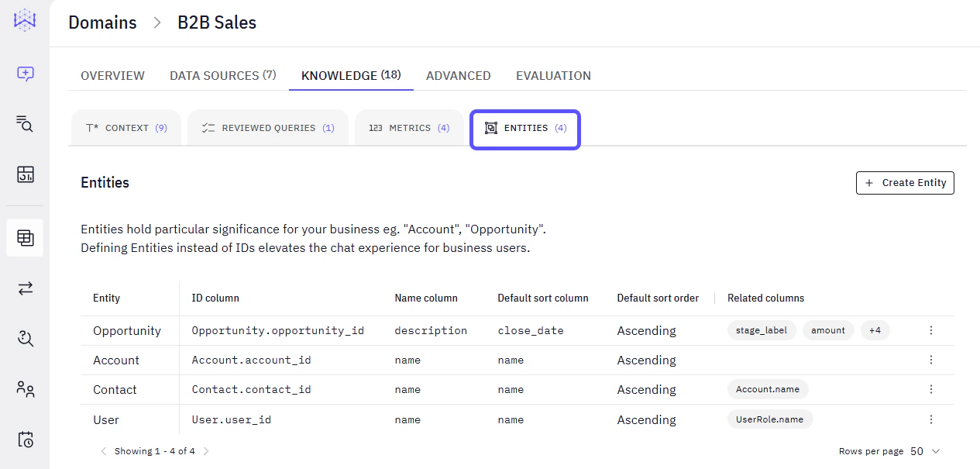Select the query search icon in the sidebar

[24, 124]
